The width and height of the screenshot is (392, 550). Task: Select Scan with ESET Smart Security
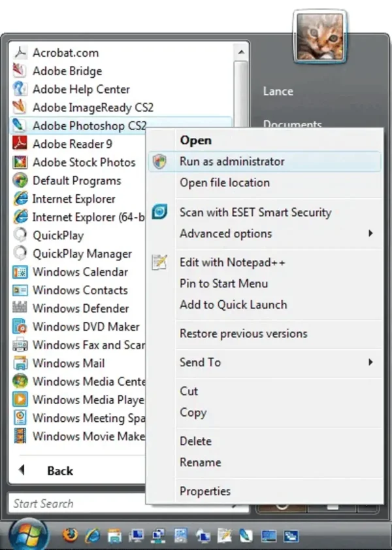coord(255,212)
